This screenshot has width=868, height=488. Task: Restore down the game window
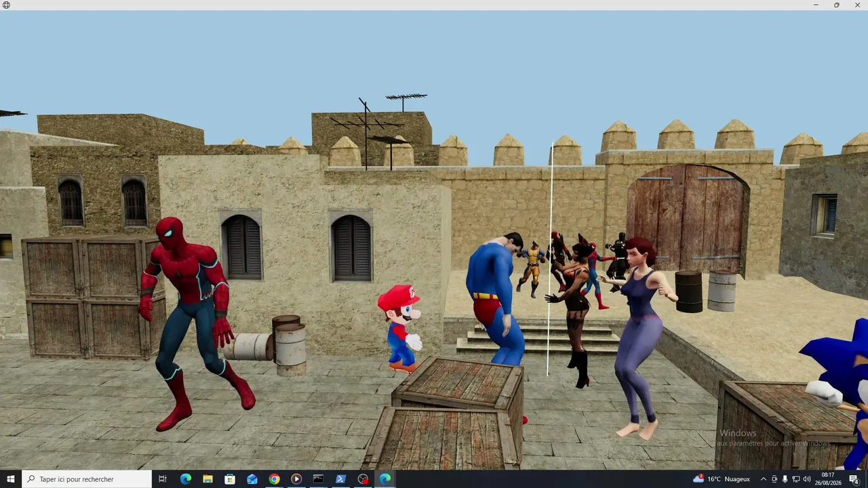click(837, 5)
